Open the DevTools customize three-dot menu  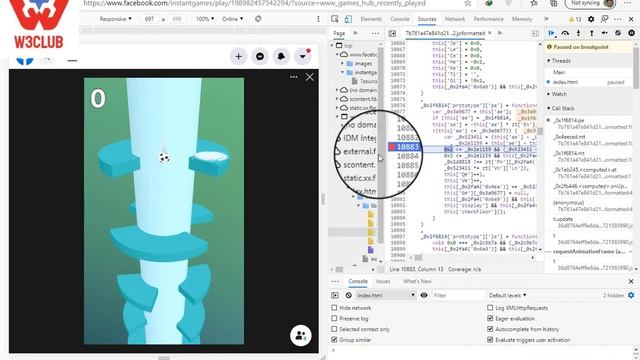618,19
